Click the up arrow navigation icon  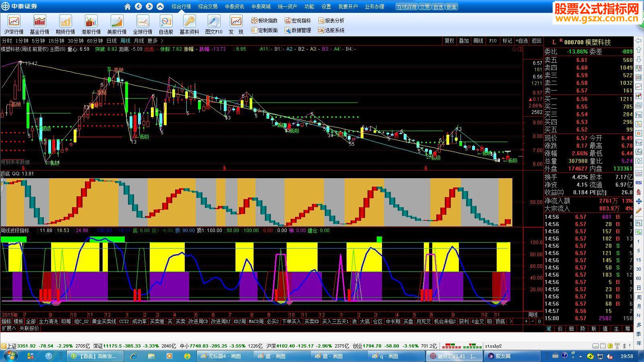(160, 6)
